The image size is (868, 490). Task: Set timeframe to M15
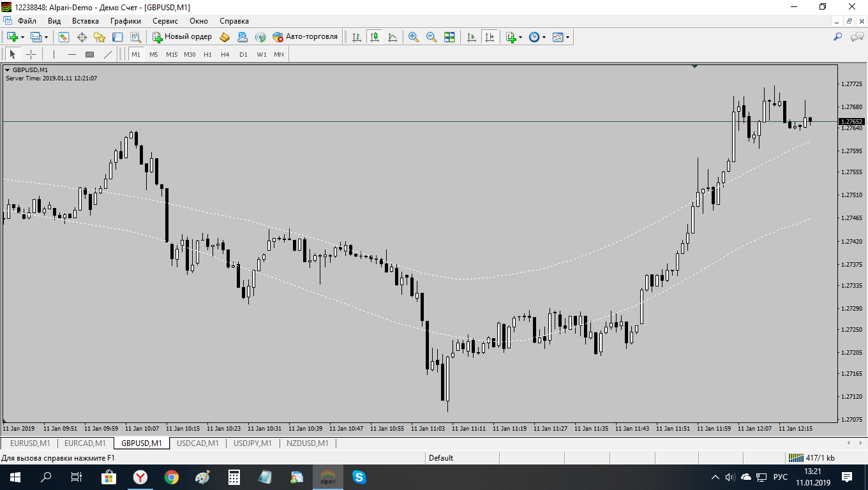(172, 54)
